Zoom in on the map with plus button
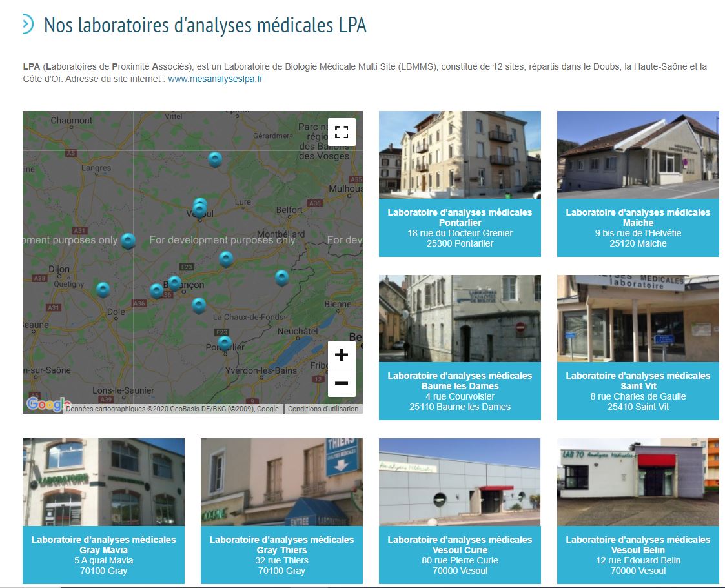Image resolution: width=725 pixels, height=588 pixels. (342, 355)
